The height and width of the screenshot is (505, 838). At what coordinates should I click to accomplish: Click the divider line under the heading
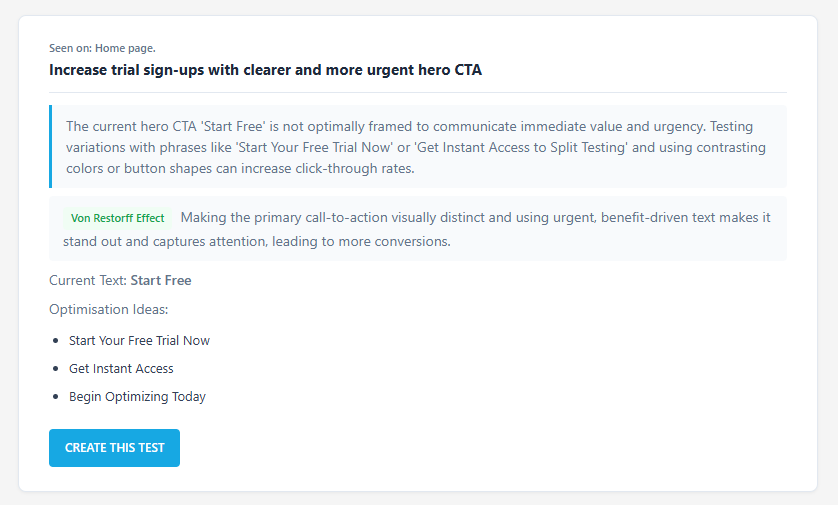pyautogui.click(x=418, y=92)
